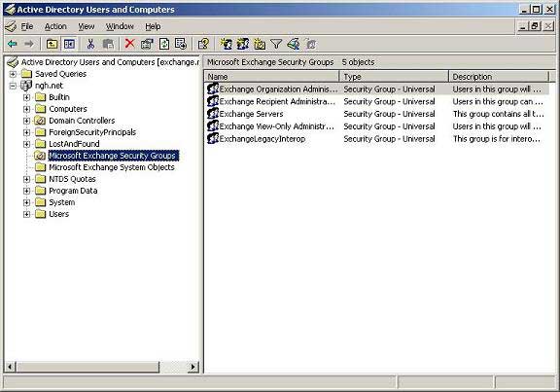Click the Filter funnel toolbar icon
The height and width of the screenshot is (392, 560).
(x=276, y=44)
